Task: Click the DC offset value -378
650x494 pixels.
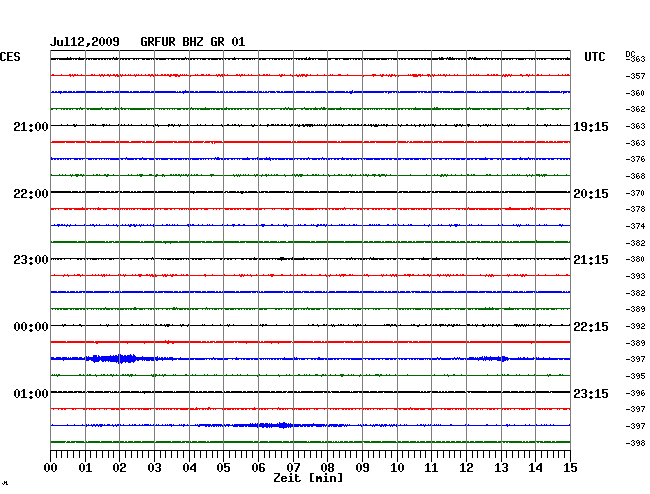Action: tap(635, 209)
